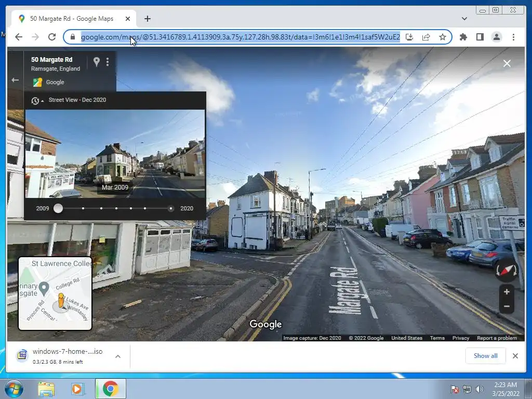This screenshot has height=399, width=532.
Task: Expand the tab search chevron
Action: pyautogui.click(x=464, y=19)
